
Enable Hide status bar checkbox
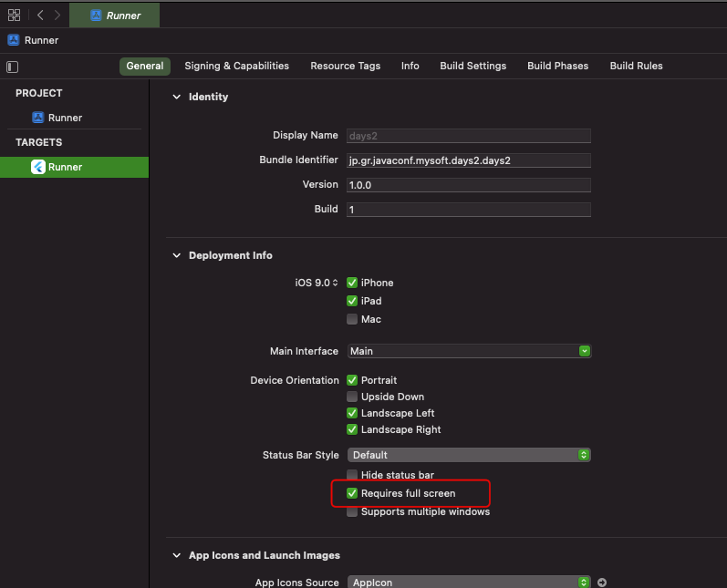point(352,474)
